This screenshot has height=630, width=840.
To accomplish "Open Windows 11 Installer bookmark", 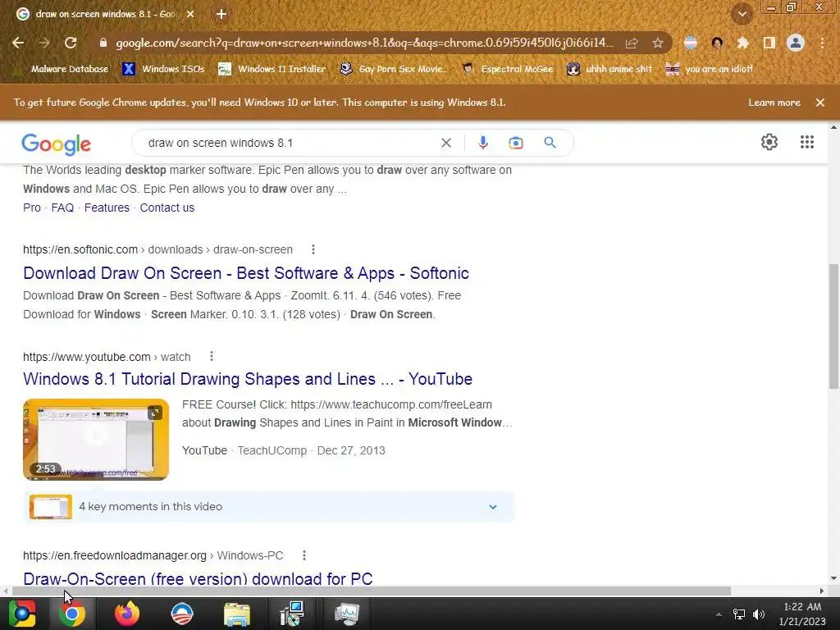I will pos(272,69).
